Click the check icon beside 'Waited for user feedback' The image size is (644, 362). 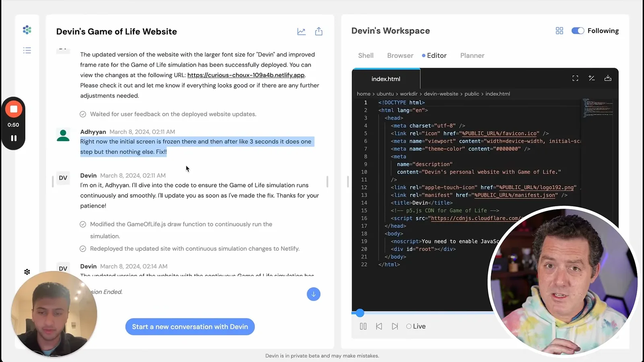(x=83, y=114)
